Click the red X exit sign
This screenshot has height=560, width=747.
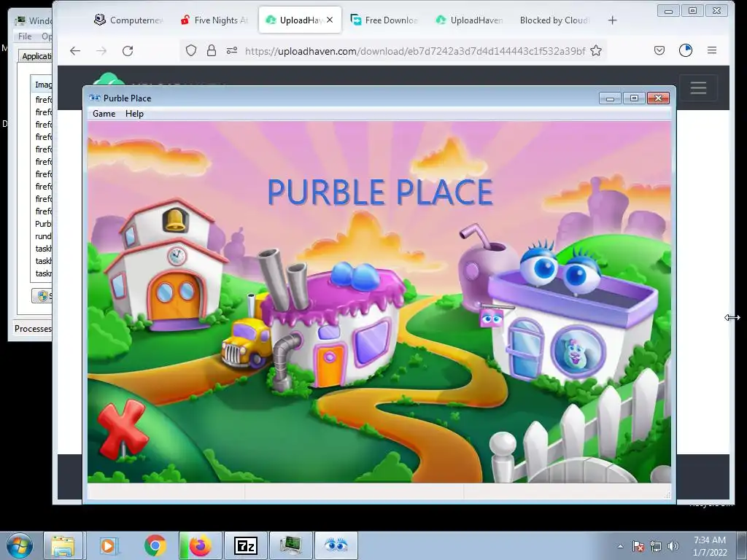pos(123,429)
